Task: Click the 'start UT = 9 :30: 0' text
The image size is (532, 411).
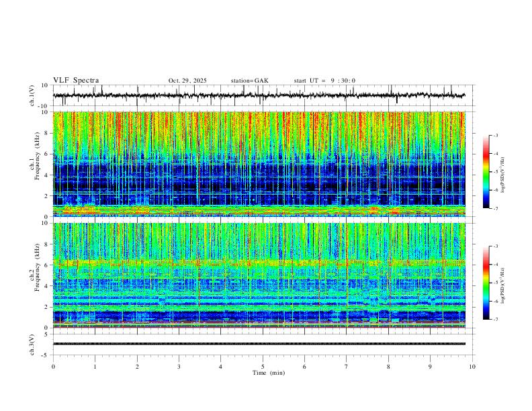Action: (324, 81)
